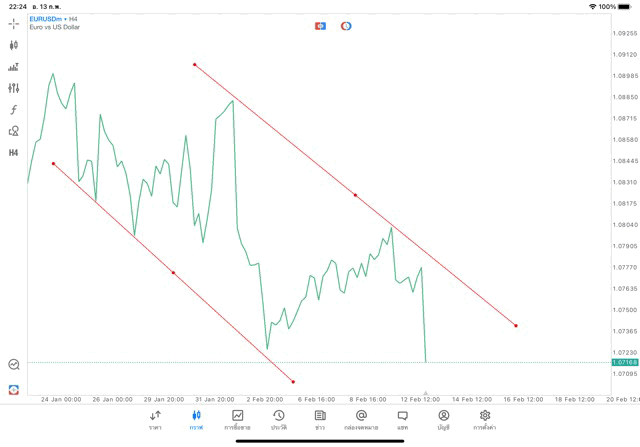640x447 pixels.
Task: Open the indicators list icon
Action: pos(14,67)
